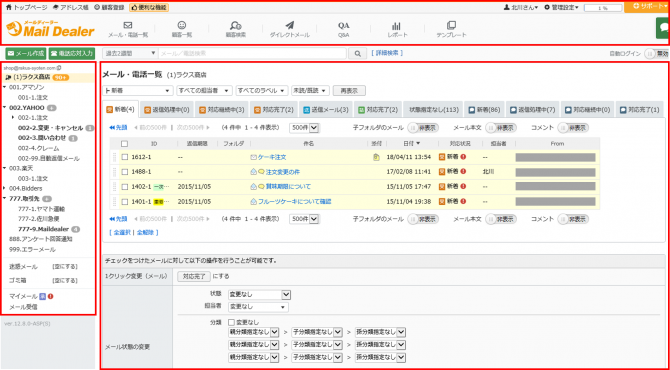Collapse the 002.YAHOO folder

[4, 108]
